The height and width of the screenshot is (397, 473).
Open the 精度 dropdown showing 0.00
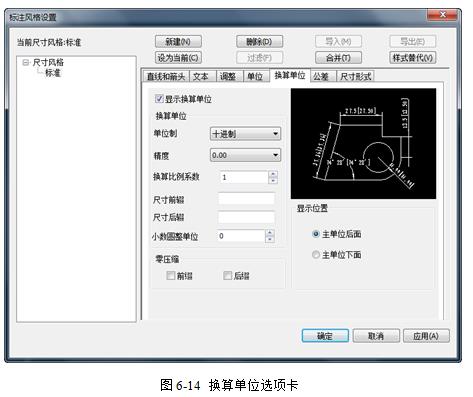click(245, 155)
